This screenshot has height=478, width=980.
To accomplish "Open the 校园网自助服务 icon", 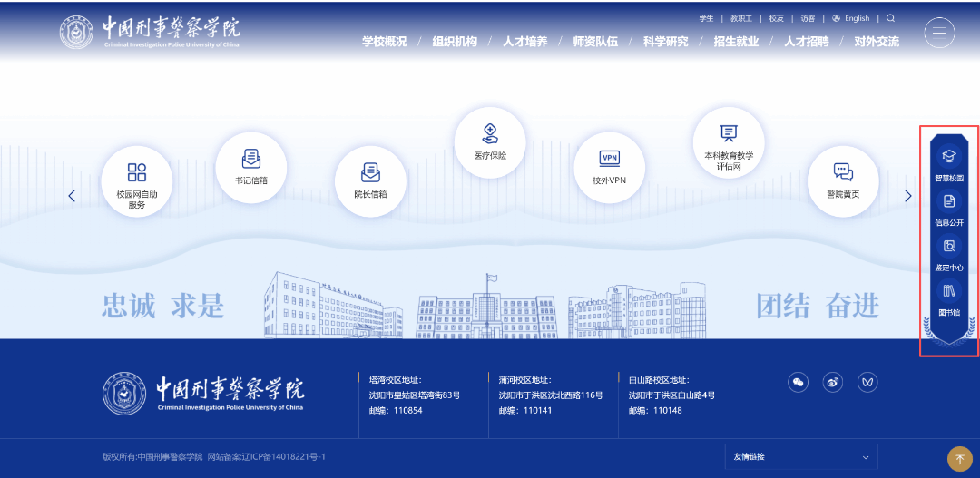I will tap(137, 173).
